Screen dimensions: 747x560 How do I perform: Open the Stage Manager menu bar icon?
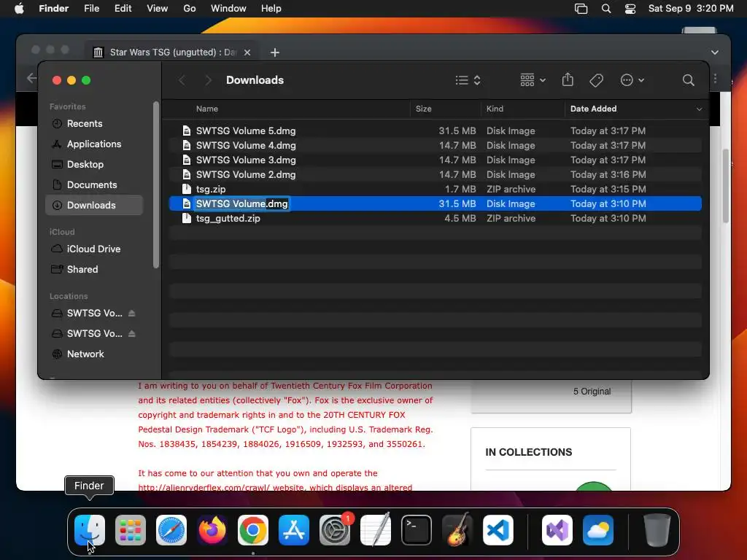(581, 9)
